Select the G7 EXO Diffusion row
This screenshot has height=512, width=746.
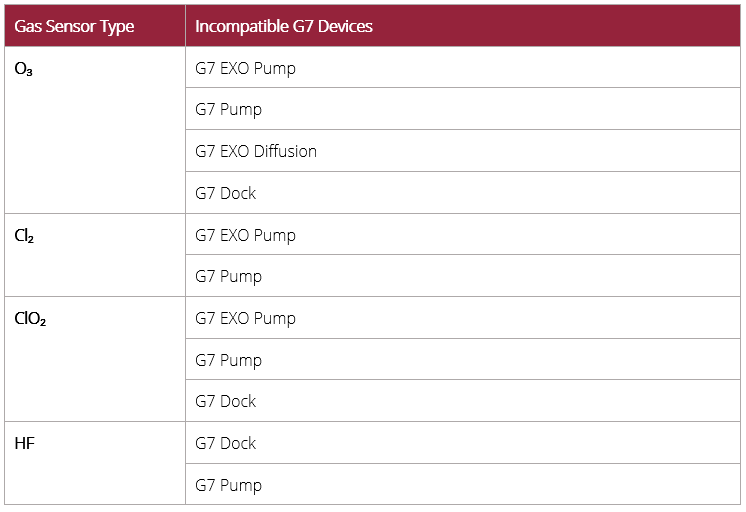click(x=256, y=152)
